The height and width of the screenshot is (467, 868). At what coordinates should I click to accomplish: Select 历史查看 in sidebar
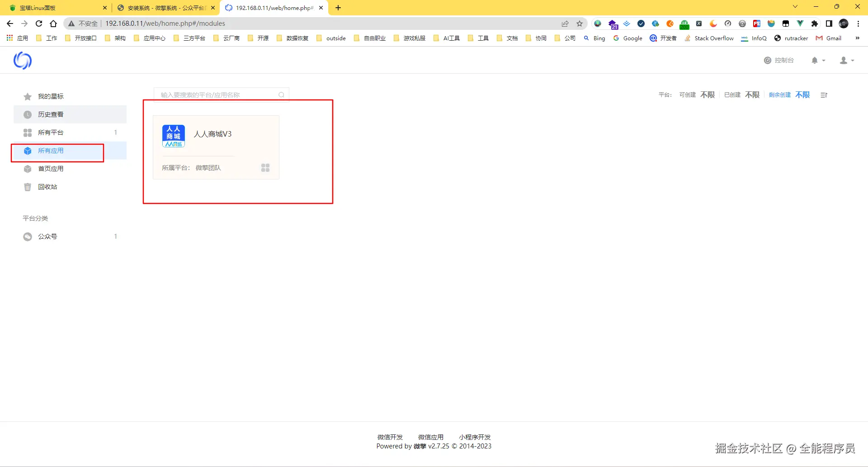[70, 114]
